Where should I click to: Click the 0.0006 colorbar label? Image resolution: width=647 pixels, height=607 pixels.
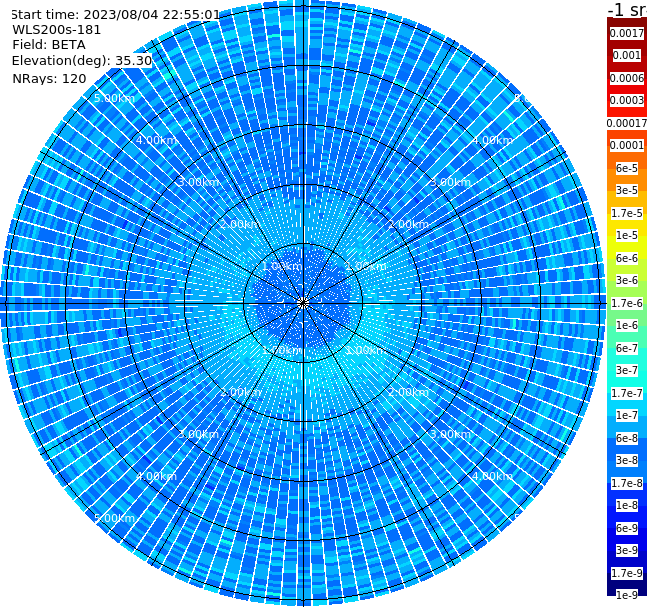[627, 78]
